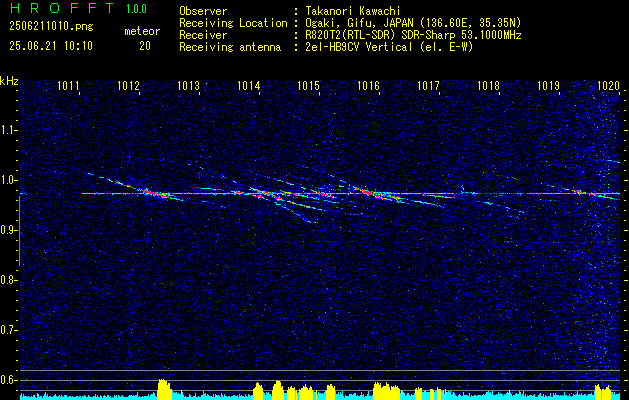Click the 1018 time axis label
The height and width of the screenshot is (400, 629).
tap(488, 86)
